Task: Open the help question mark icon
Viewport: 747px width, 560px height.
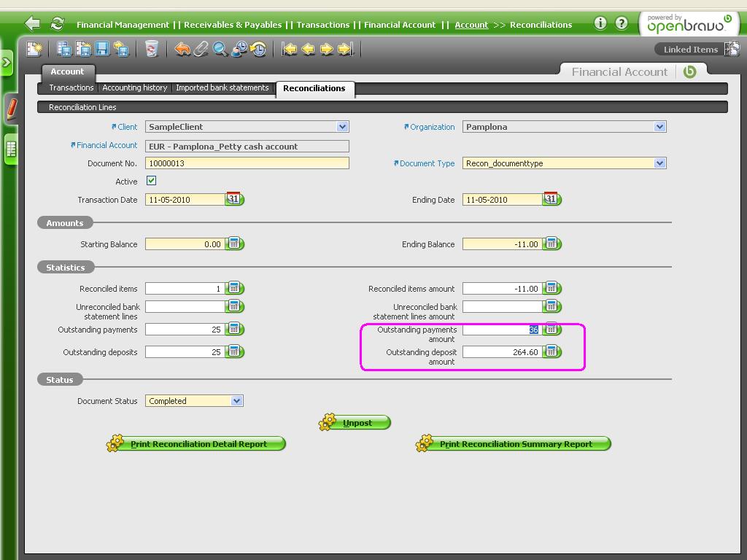Action: tap(621, 23)
